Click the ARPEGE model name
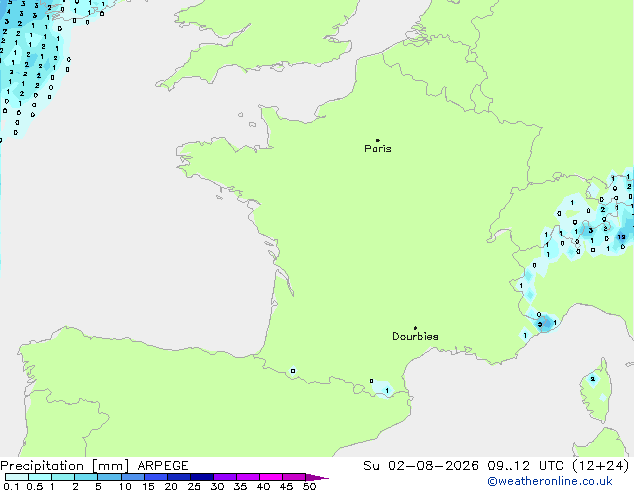 (x=163, y=466)
